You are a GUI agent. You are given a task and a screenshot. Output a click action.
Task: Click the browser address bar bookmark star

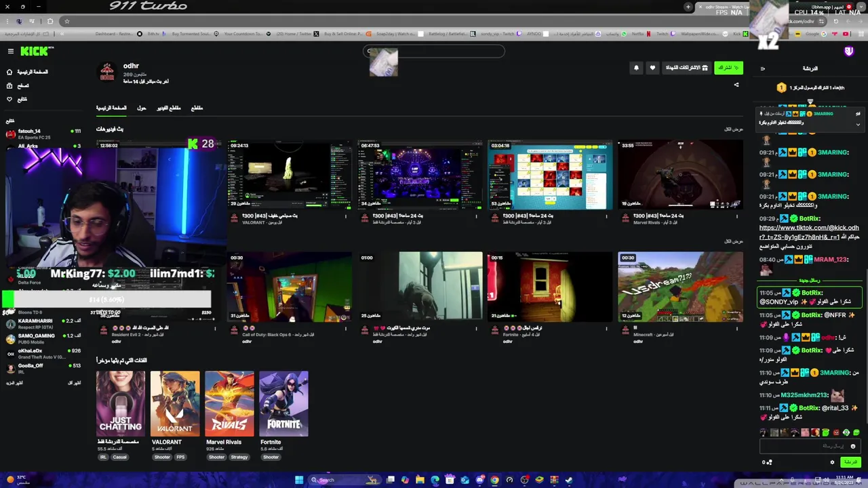tap(66, 21)
